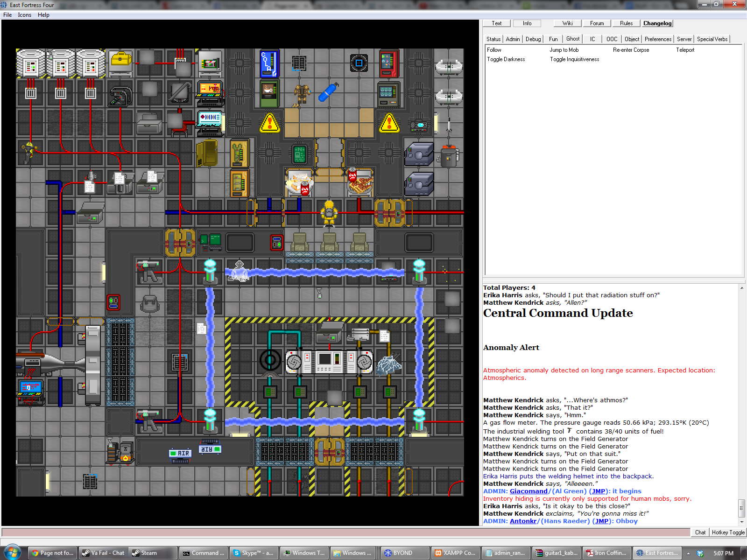Open the Help menu

point(43,15)
